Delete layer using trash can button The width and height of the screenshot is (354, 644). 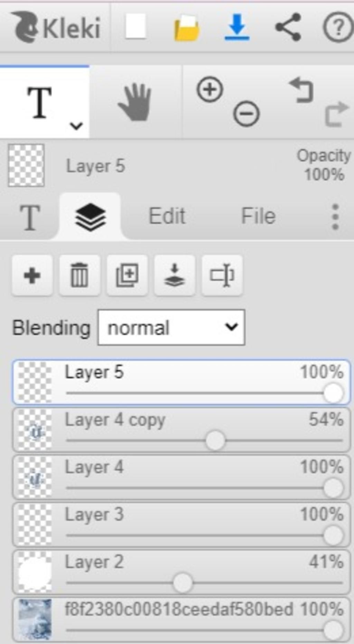click(80, 275)
